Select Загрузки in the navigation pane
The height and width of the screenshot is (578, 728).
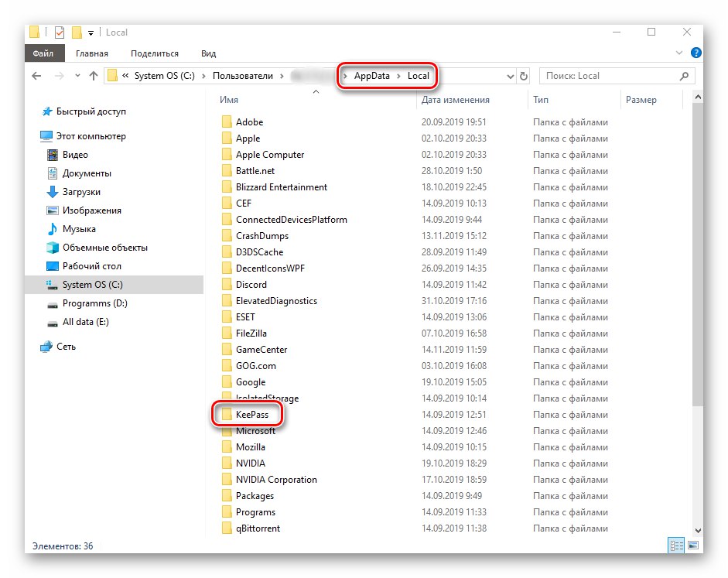82,192
